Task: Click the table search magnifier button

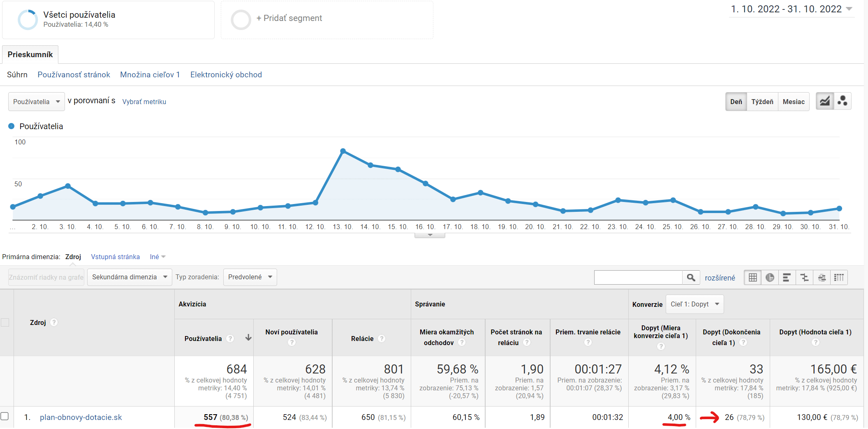Action: pos(691,278)
